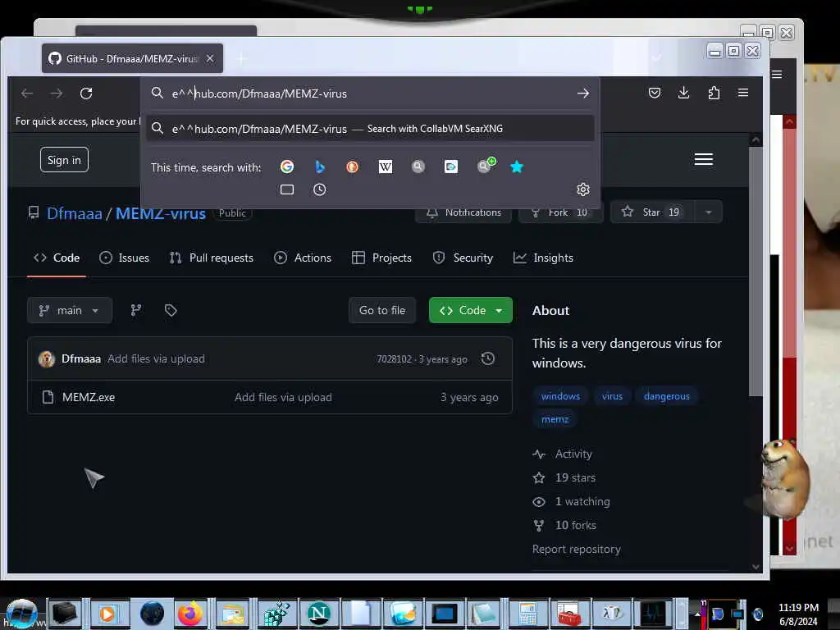Viewport: 840px width, 630px height.
Task: Launch Firefox from the taskbar
Action: tap(189, 614)
